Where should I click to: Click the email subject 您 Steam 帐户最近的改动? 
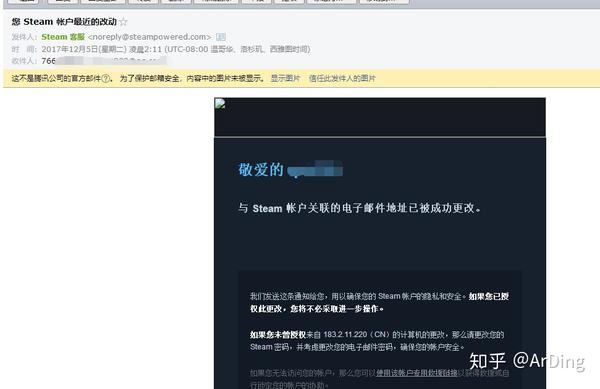pos(64,22)
